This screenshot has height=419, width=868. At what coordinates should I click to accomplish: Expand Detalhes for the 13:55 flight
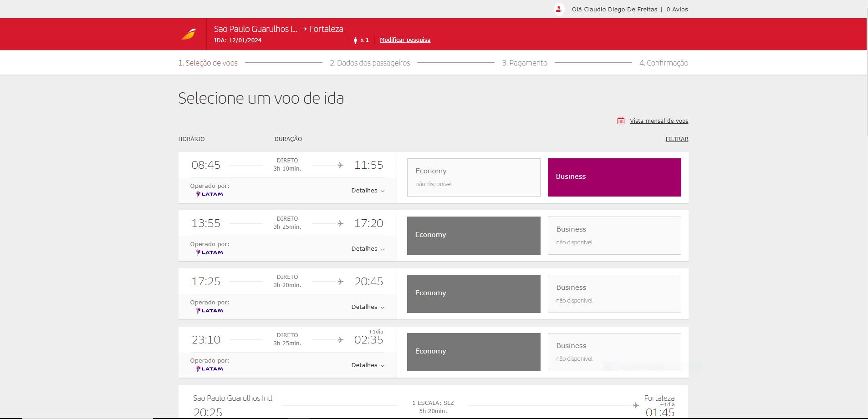tap(367, 248)
